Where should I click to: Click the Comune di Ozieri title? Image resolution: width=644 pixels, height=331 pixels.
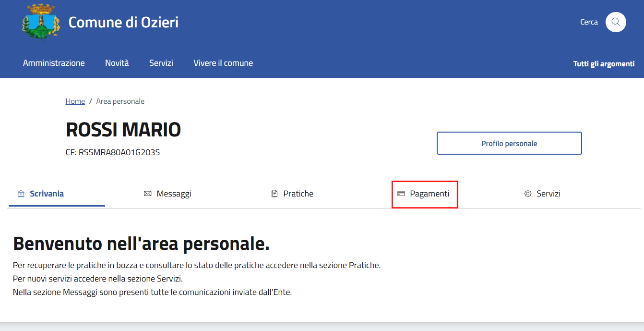(x=124, y=22)
